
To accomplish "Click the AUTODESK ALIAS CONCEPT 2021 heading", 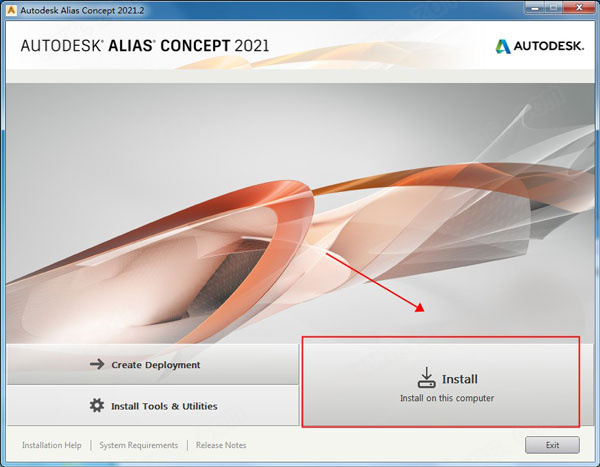I will tap(145, 46).
